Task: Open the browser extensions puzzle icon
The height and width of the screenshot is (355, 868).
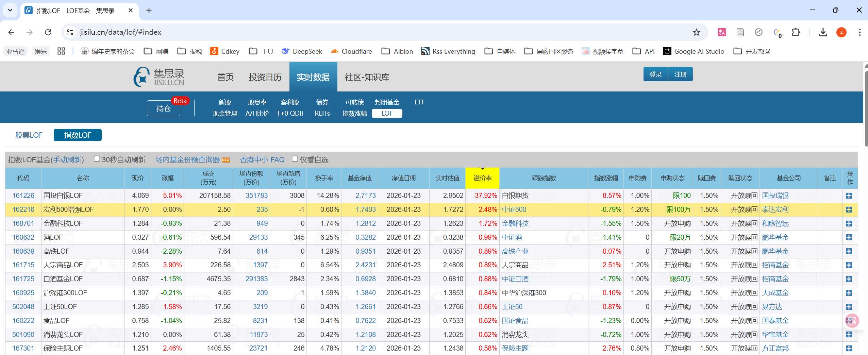Action: coord(796,32)
